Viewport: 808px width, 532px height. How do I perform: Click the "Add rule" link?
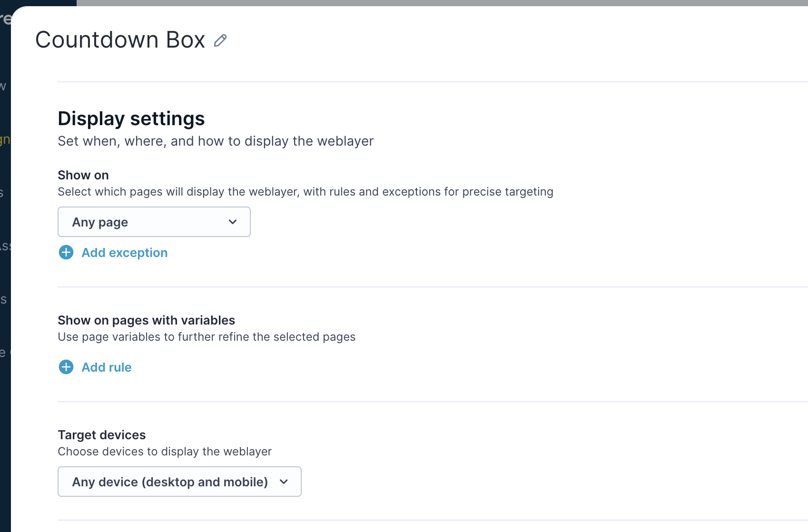[x=106, y=367]
